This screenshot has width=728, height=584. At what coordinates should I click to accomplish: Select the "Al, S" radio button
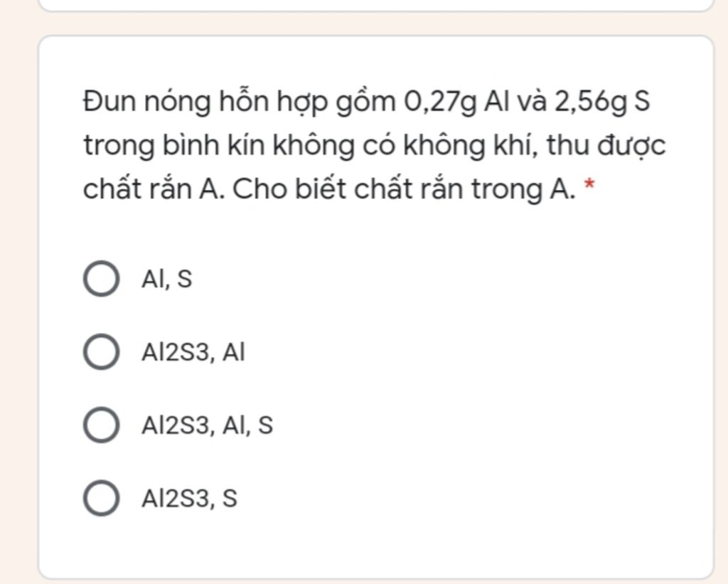point(101,278)
